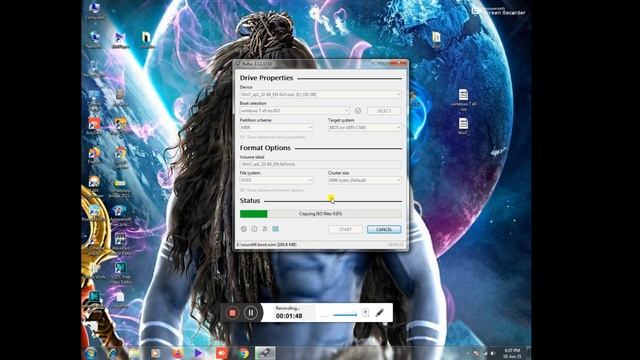Viewport: 640px width, 360px height.
Task: Select the Rufus USB icon on taskbar
Action: coord(265,353)
